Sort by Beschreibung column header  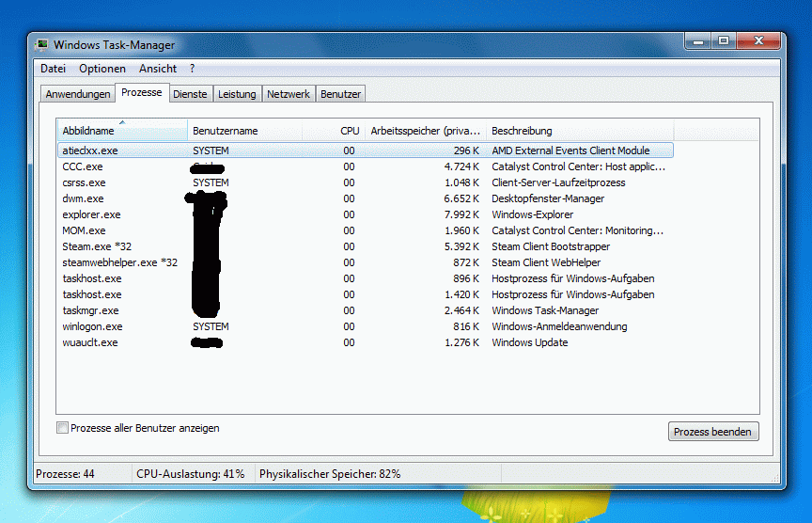(580, 131)
